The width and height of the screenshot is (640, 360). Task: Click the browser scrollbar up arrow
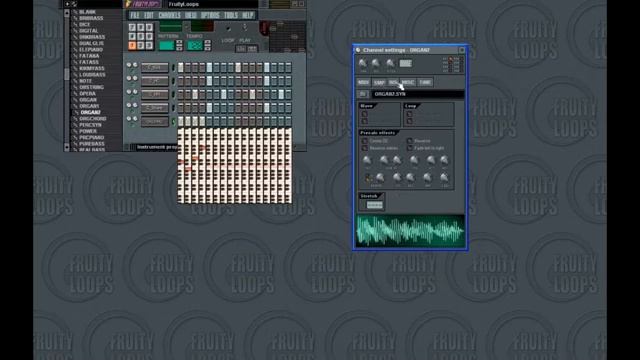[67, 12]
